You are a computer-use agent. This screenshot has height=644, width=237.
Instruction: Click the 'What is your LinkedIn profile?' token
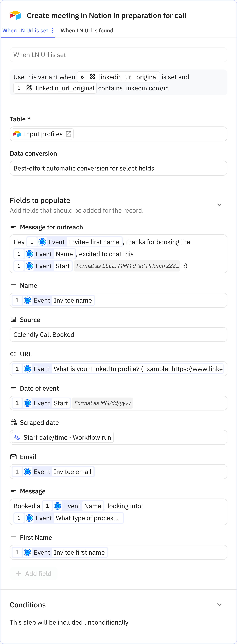118,369
